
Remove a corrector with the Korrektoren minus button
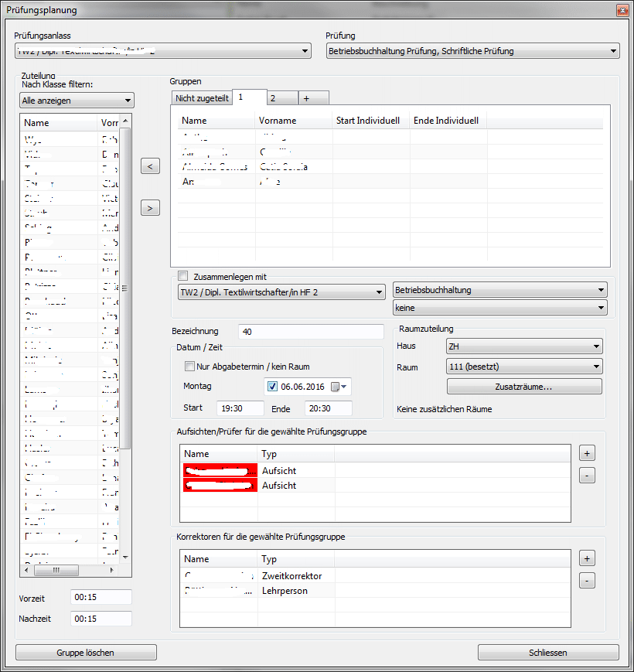coord(587,580)
